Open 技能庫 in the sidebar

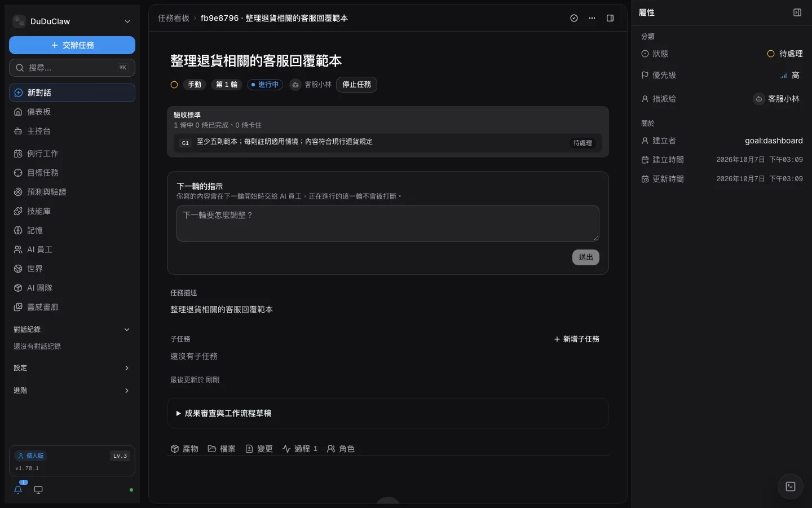[72, 211]
